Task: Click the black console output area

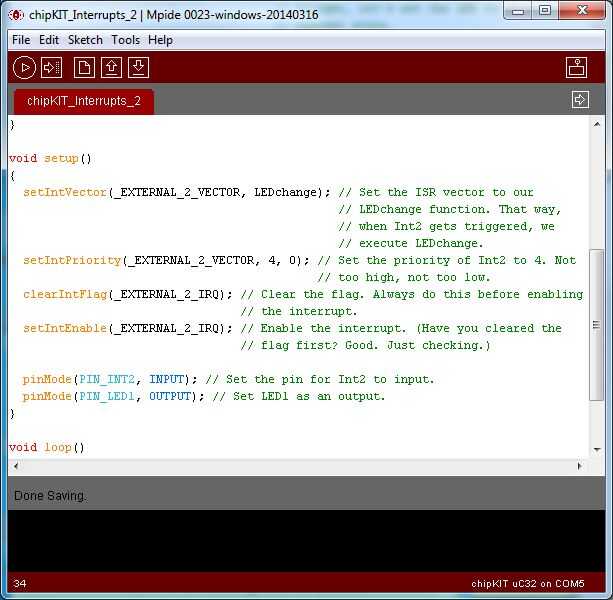Action: tap(306, 541)
